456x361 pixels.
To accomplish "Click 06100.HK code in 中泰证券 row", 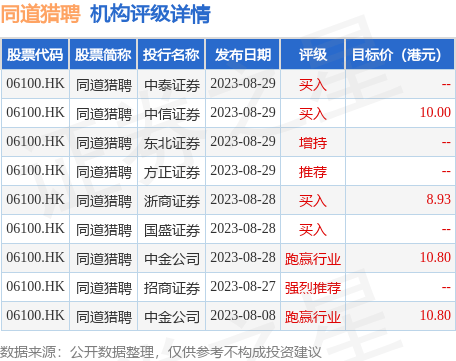I will tap(35, 83).
